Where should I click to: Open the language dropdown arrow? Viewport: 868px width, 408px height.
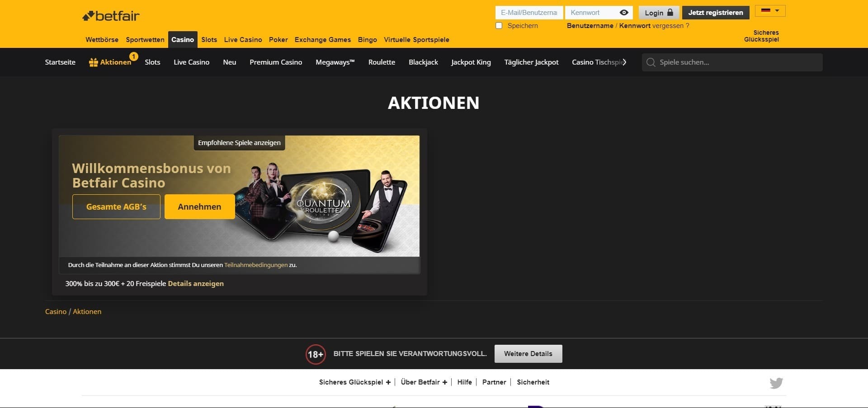[x=777, y=10]
